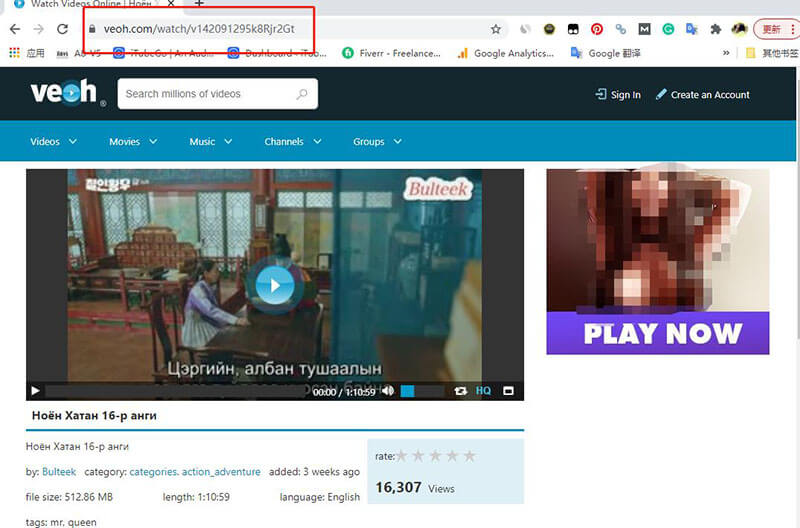Image resolution: width=800 pixels, height=528 pixels.
Task: Expand the Movies menu
Action: (x=133, y=141)
